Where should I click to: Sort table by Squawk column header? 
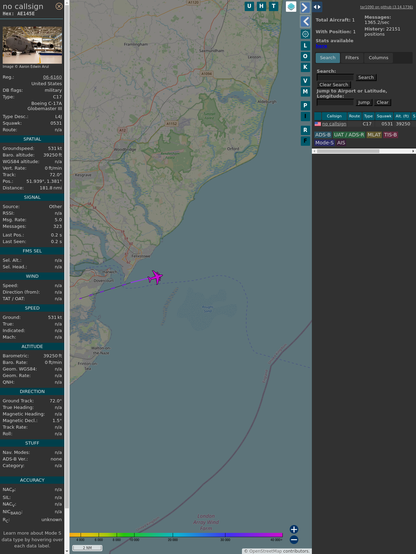[x=384, y=116]
